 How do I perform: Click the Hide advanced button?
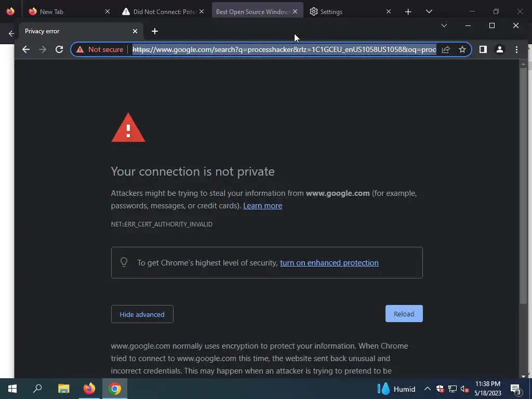(142, 314)
